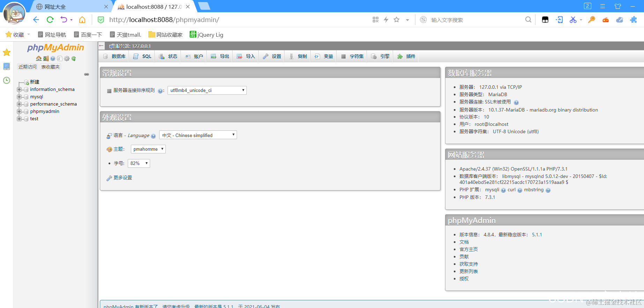This screenshot has width=644, height=308.
Task: Click the phpMyAdmin home icon
Action: tap(39, 58)
